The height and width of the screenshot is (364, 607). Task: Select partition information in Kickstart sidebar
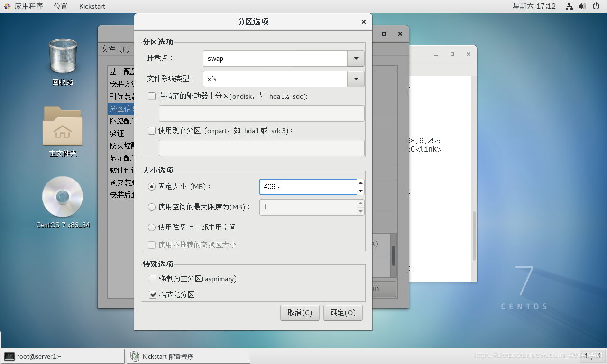pyautogui.click(x=122, y=109)
